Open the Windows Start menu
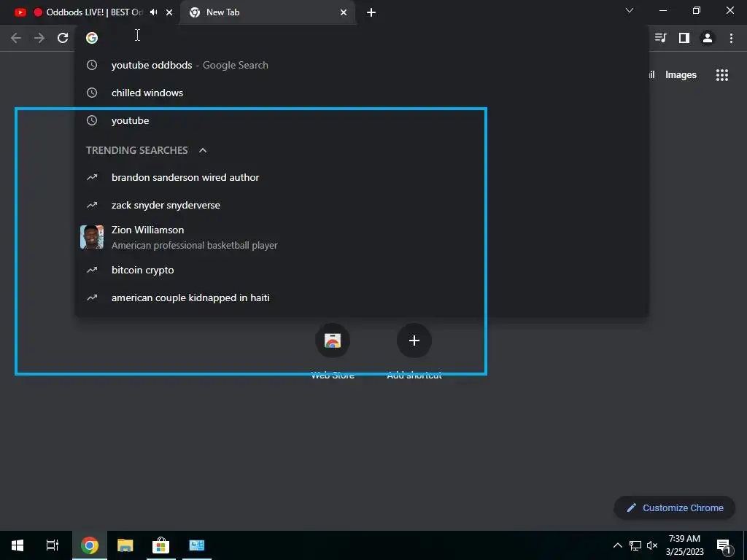This screenshot has height=560, width=747. (18, 545)
